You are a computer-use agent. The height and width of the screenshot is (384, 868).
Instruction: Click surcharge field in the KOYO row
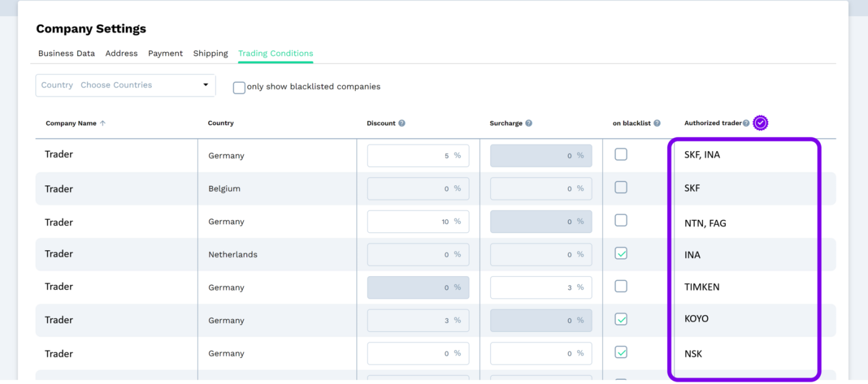point(541,320)
